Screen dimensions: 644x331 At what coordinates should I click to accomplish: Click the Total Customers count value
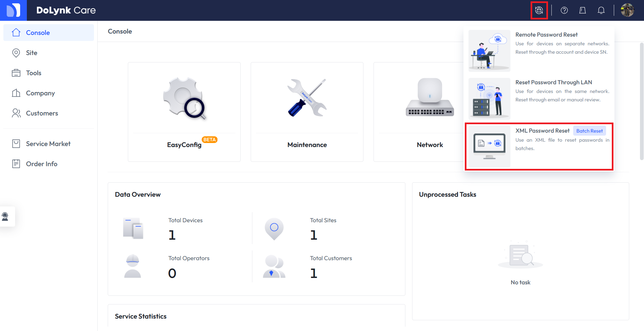click(314, 273)
